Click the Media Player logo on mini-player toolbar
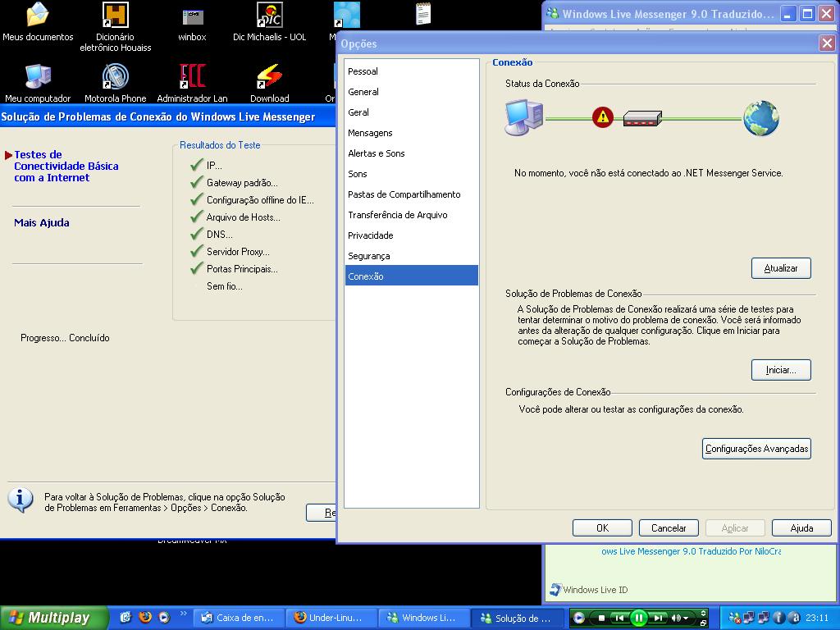840x630 pixels. click(578, 618)
